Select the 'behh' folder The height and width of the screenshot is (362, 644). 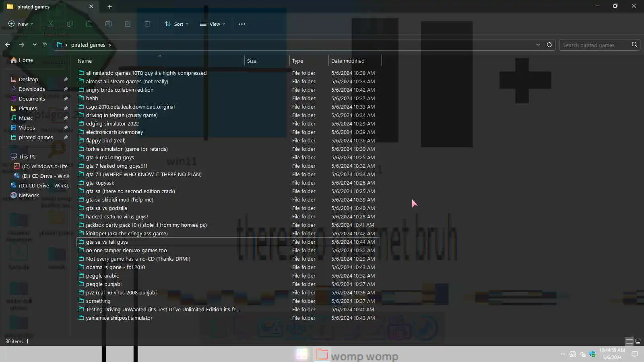228,98
